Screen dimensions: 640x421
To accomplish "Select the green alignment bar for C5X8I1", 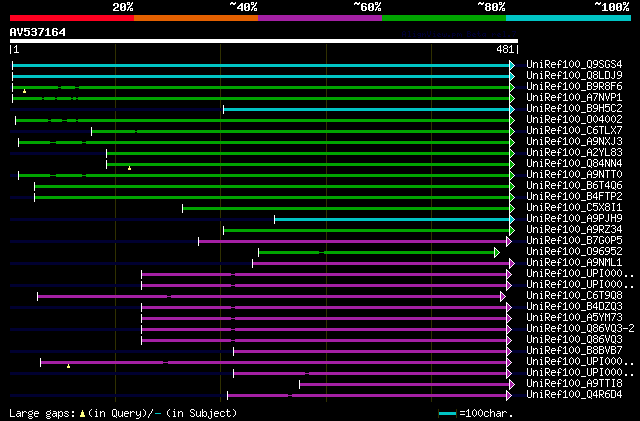I will point(346,209).
